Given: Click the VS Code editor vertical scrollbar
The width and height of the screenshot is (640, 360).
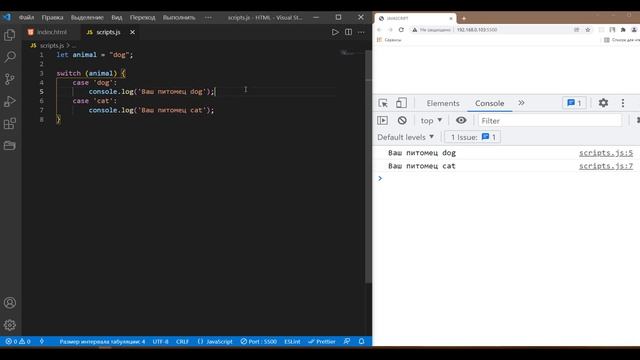Looking at the screenshot, I should point(368,167).
